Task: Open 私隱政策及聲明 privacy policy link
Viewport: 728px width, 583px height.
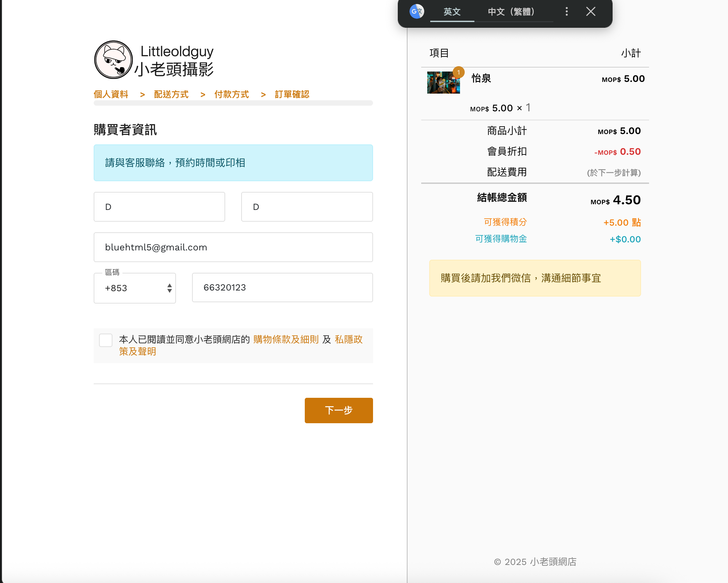Action: (x=349, y=339)
